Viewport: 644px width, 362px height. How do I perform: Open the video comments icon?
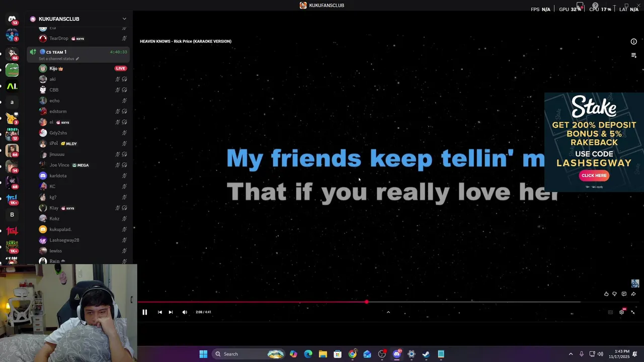tap(624, 294)
